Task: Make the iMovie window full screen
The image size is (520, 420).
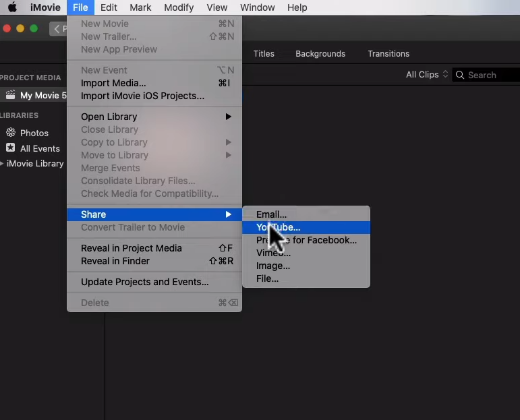Action: 34,28
